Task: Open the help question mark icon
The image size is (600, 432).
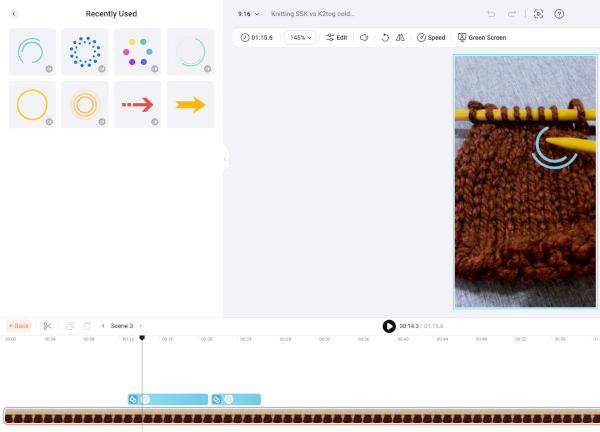Action: pos(559,14)
